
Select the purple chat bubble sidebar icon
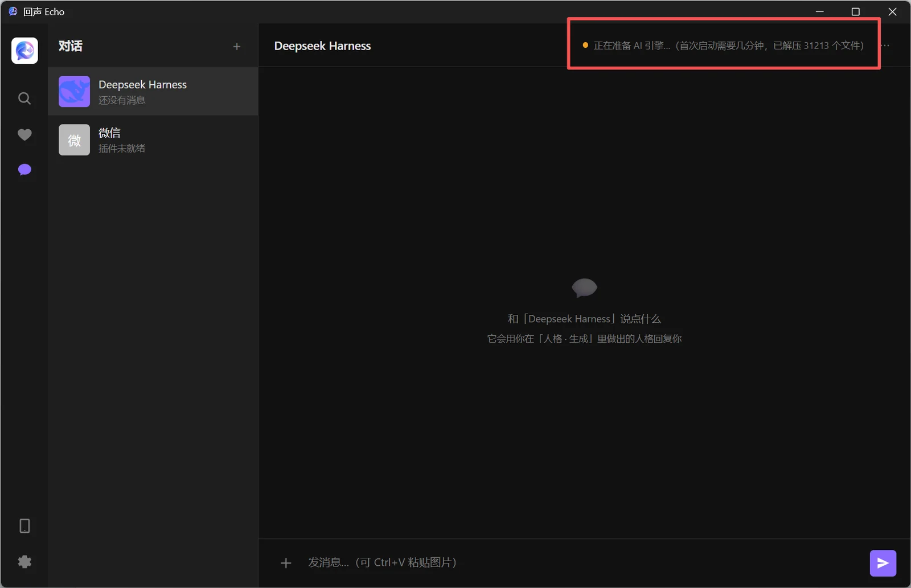24,170
